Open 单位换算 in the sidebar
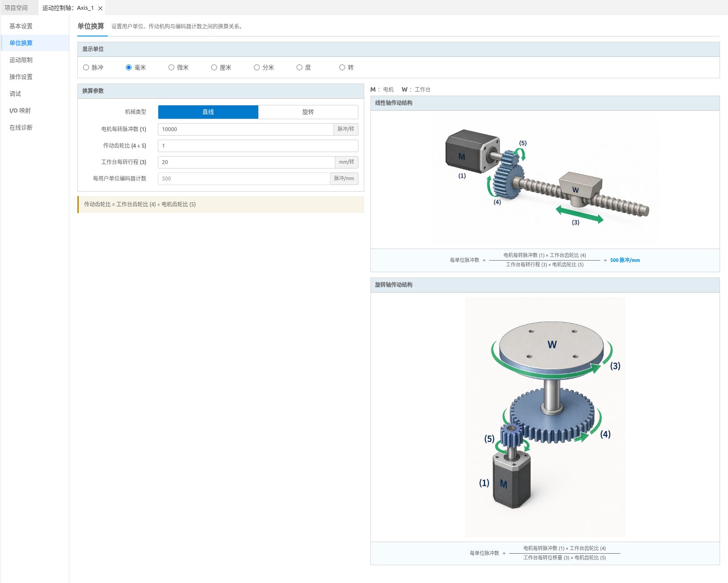The width and height of the screenshot is (728, 583). 35,43
